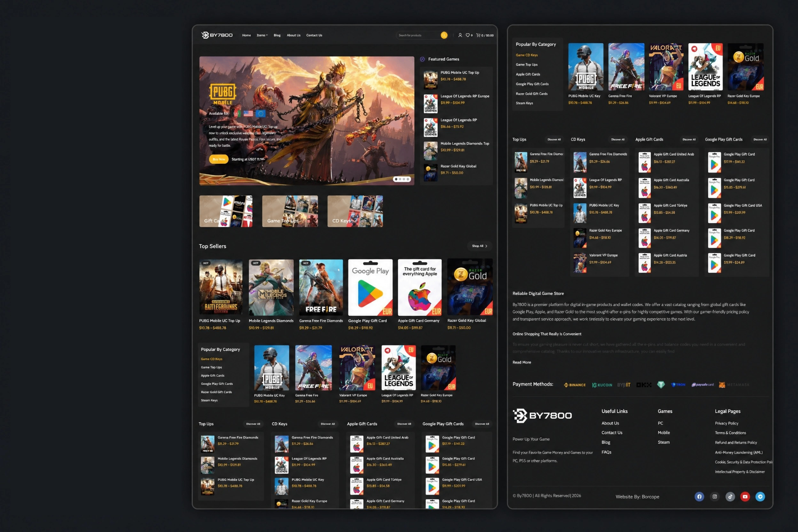Open Mobile Legends Diamonds in Top Sellers
Image resolution: width=798 pixels, height=532 pixels.
271,295
